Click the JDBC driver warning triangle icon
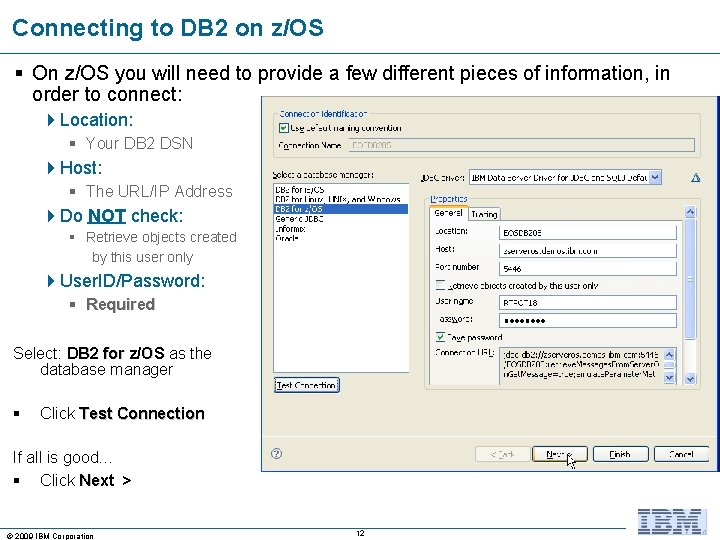 (x=696, y=178)
